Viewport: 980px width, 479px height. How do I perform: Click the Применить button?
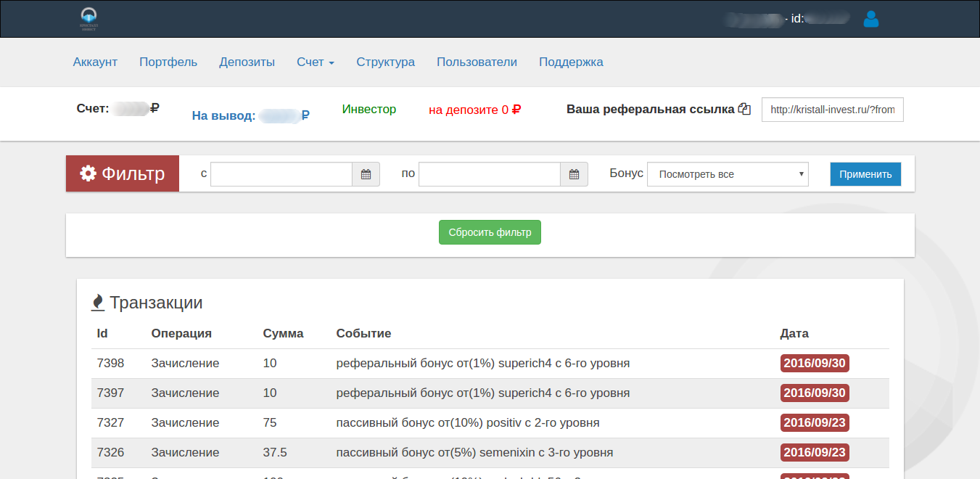(x=865, y=174)
